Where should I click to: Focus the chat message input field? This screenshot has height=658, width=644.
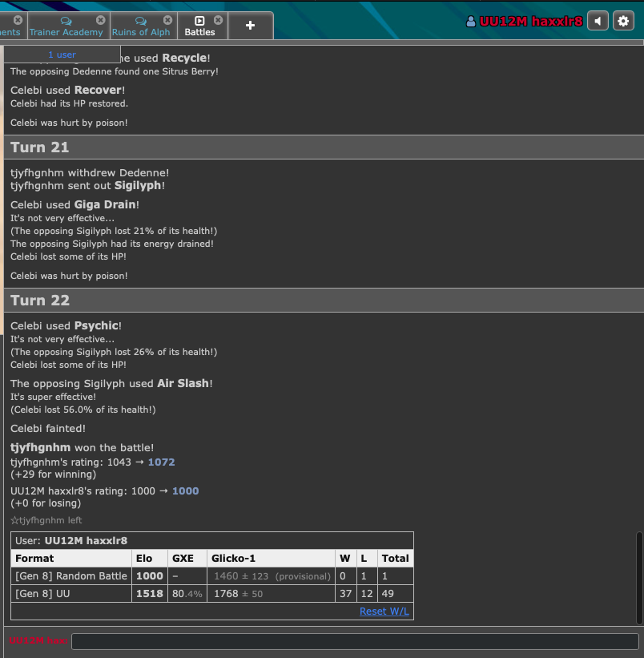pos(355,641)
